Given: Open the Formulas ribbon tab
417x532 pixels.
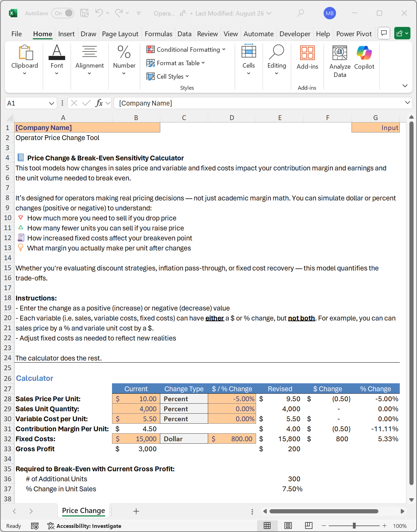Looking at the screenshot, I should 158,34.
